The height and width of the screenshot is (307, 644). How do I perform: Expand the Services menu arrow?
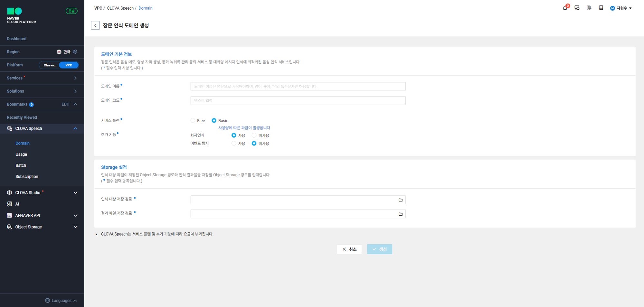tap(75, 78)
